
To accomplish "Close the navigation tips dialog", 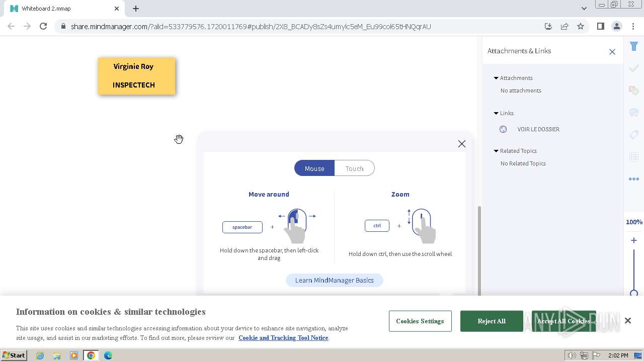I will tap(461, 144).
